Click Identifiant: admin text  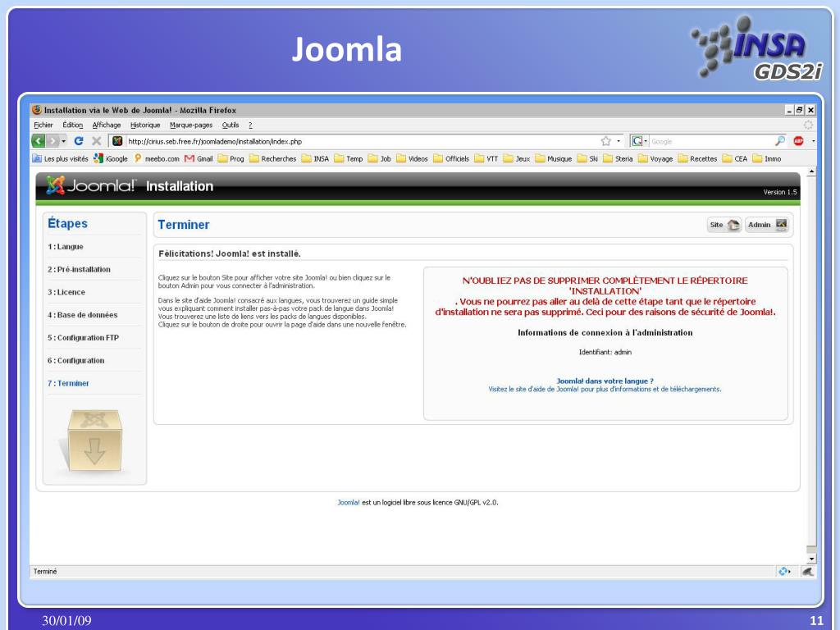[605, 352]
